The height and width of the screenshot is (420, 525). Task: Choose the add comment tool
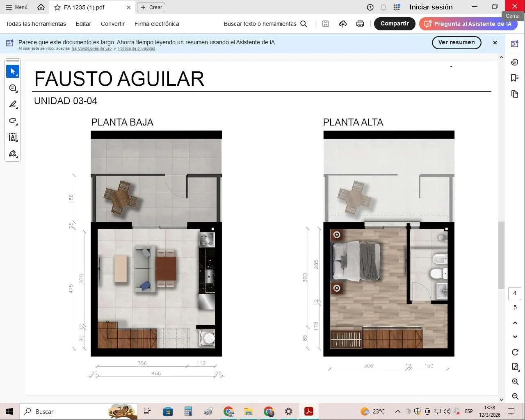point(13,88)
